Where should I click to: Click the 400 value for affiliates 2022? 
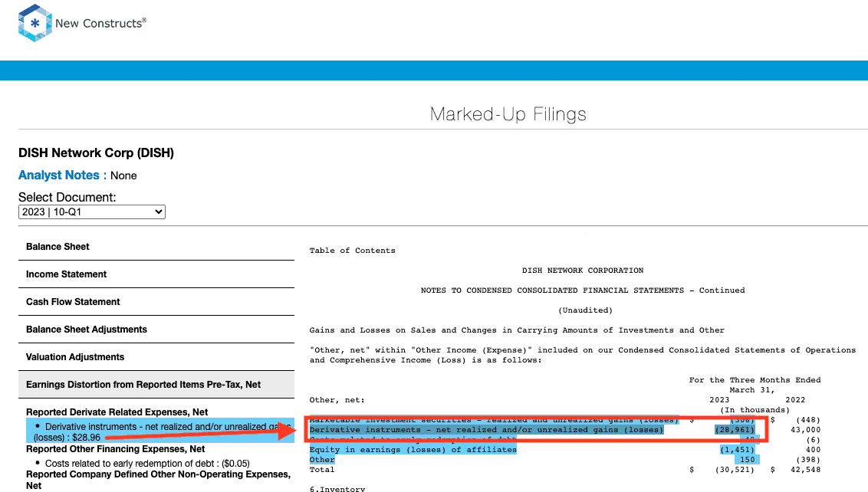point(814,450)
